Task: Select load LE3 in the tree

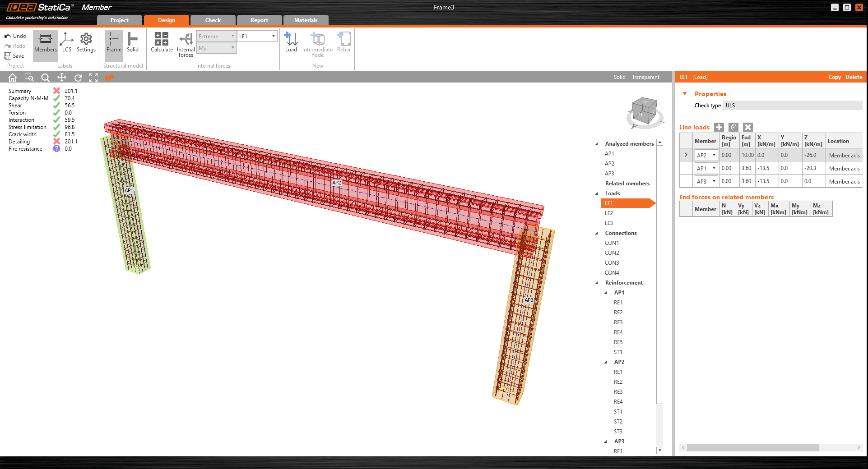Action: coord(609,223)
